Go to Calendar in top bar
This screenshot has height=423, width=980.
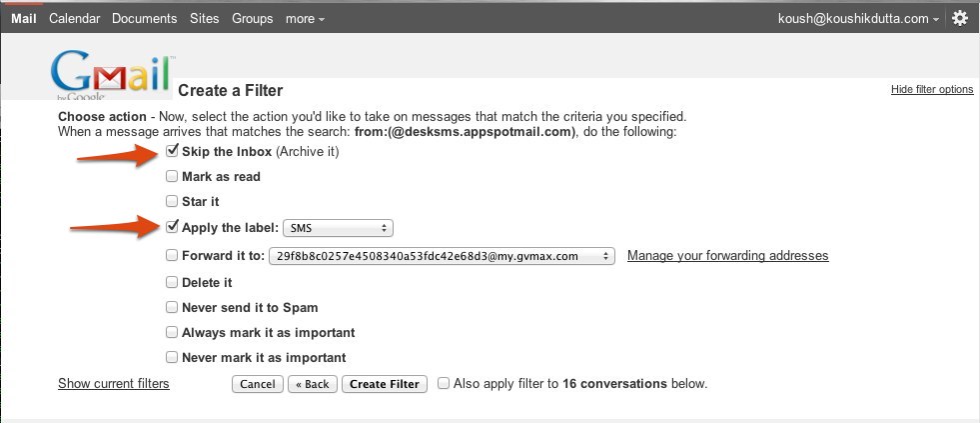click(x=74, y=18)
